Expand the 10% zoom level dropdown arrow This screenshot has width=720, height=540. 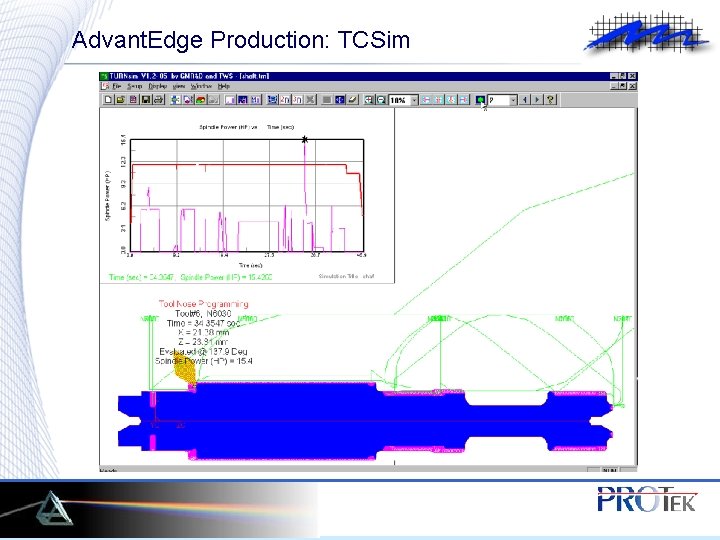(x=414, y=100)
